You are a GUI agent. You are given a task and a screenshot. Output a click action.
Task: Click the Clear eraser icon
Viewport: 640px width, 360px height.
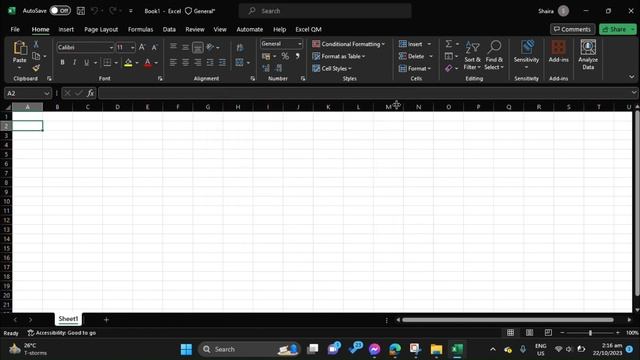pyautogui.click(x=449, y=68)
